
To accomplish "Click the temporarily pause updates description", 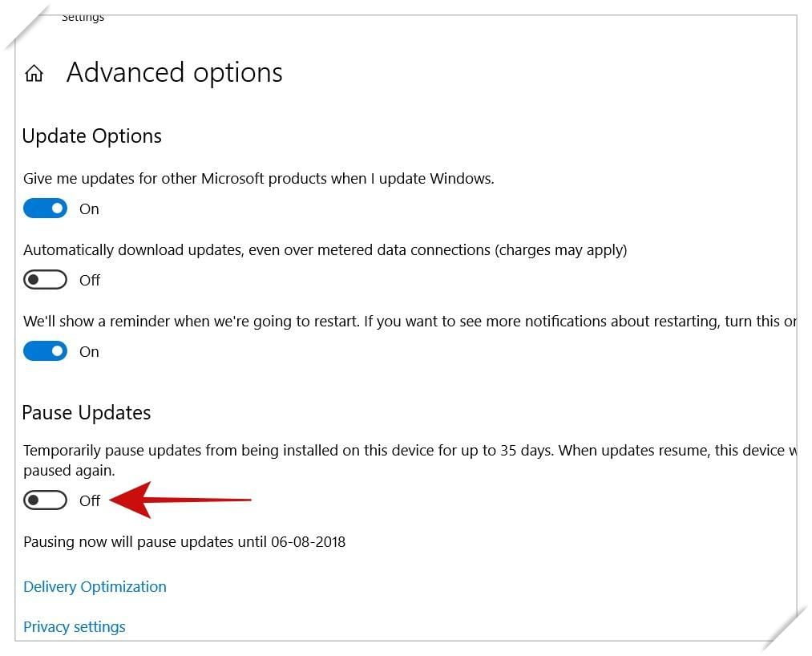I will click(x=410, y=460).
